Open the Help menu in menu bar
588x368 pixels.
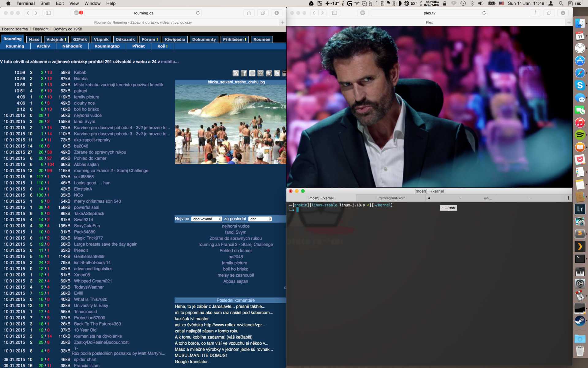(x=111, y=3)
